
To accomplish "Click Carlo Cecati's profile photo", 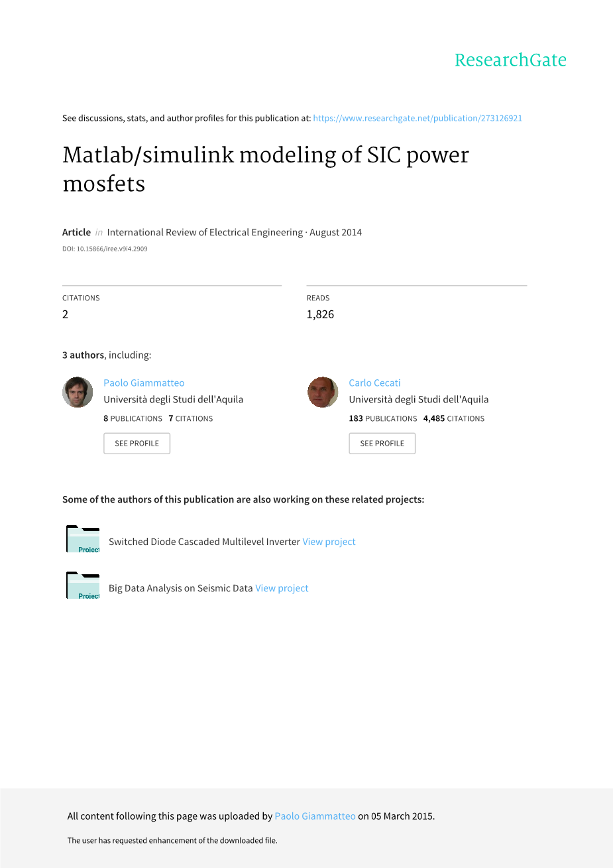I will [x=323, y=392].
